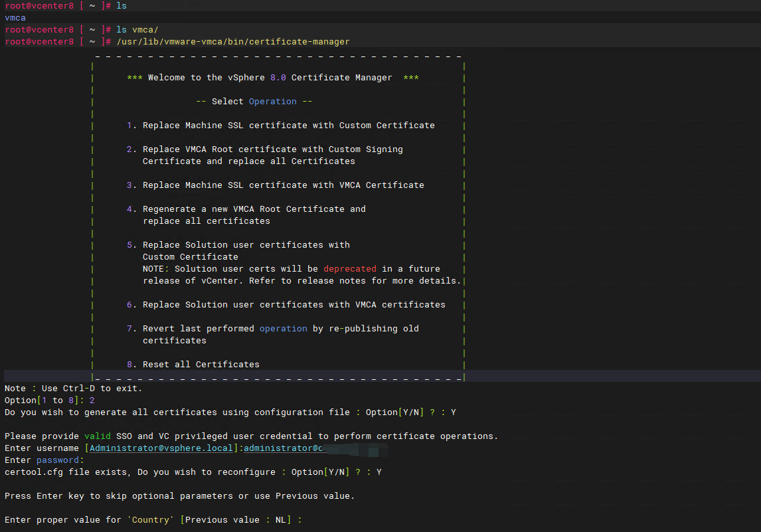761x532 pixels.
Task: Click the 'Enter password:' prompt
Action: coord(44,460)
